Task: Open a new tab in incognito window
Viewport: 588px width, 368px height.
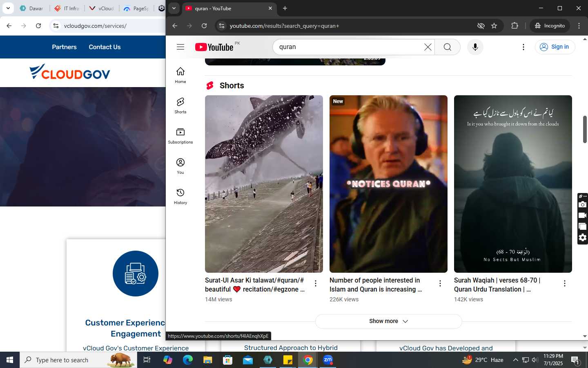Action: point(285,8)
